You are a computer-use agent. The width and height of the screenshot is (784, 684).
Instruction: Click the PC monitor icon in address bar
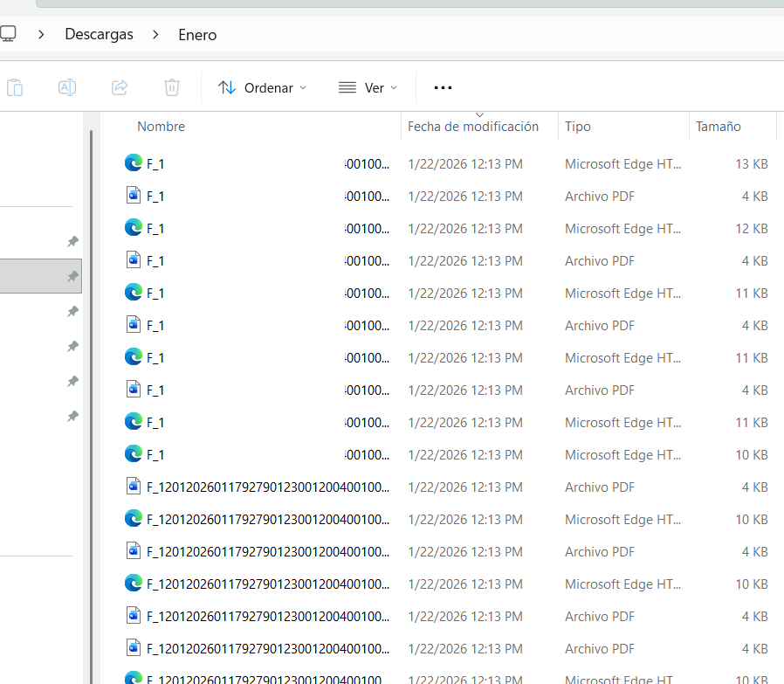(x=8, y=34)
